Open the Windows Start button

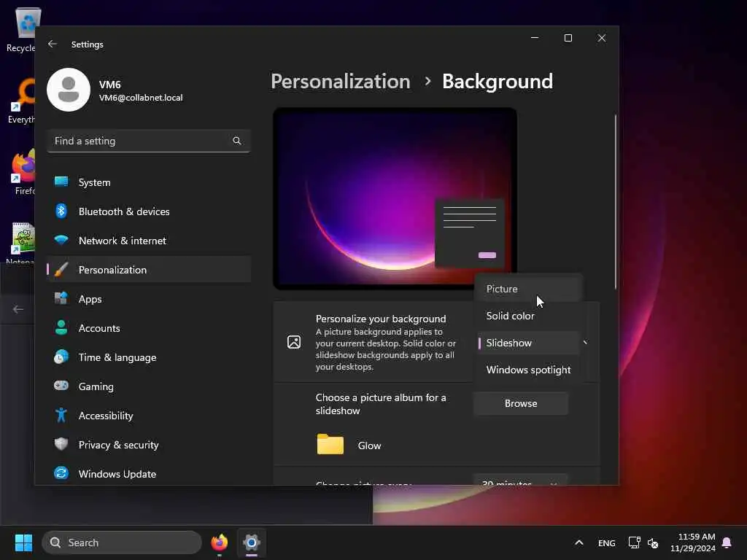tap(23, 542)
